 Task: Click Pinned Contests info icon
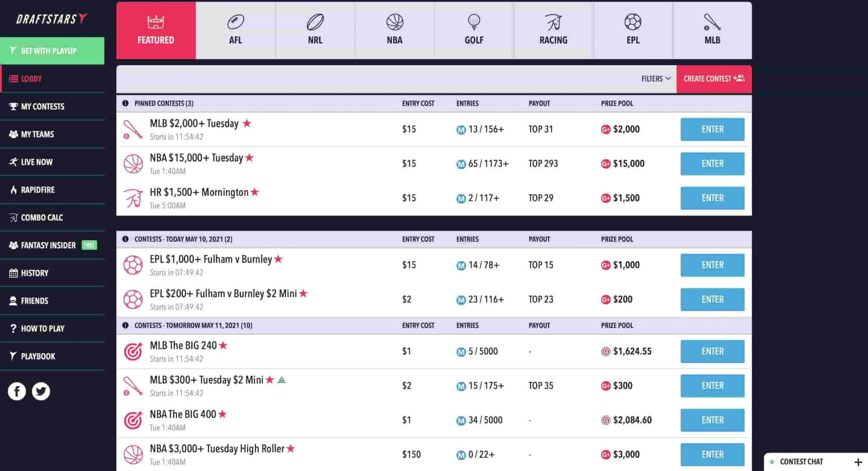(125, 103)
